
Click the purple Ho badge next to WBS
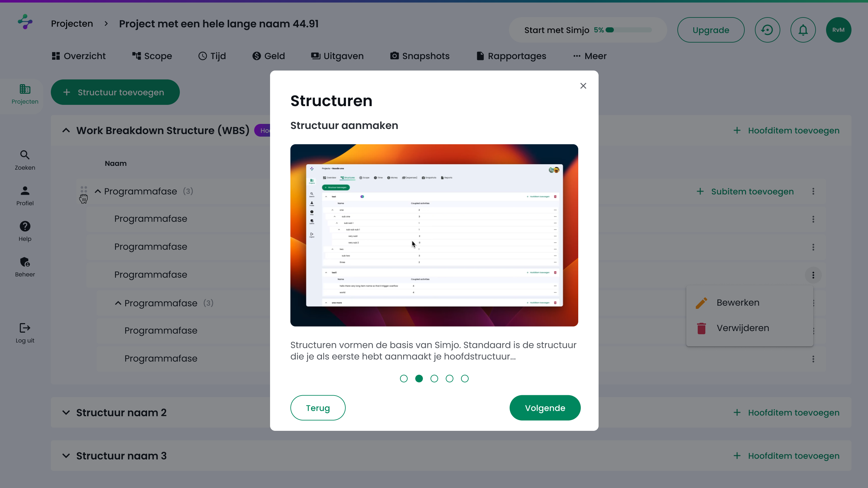click(x=262, y=131)
